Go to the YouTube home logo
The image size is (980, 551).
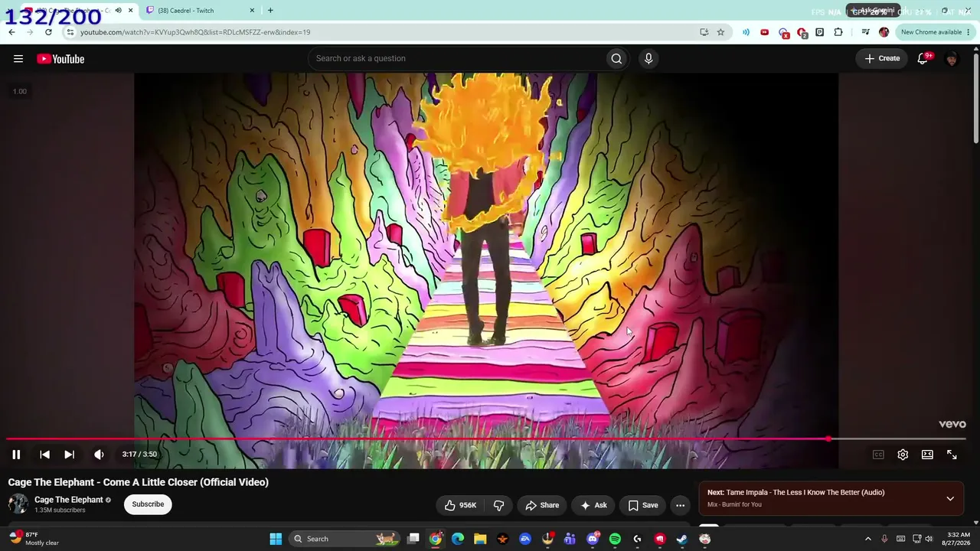[60, 59]
